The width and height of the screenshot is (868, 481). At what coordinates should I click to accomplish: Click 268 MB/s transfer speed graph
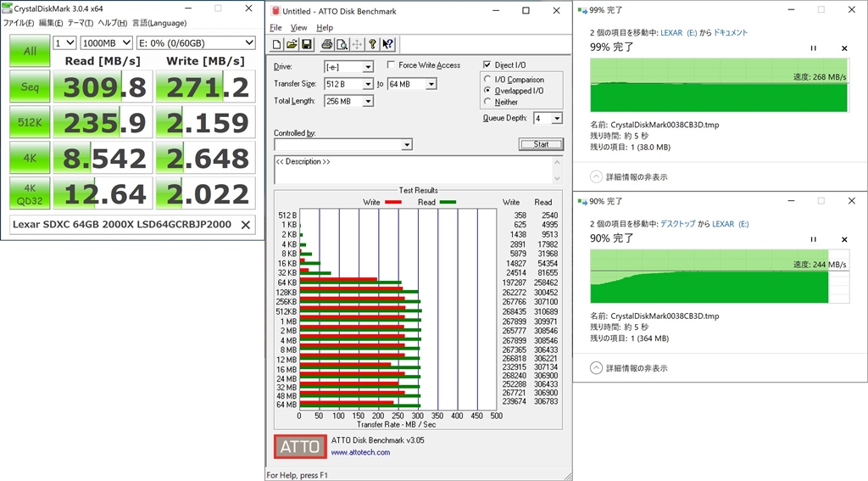coord(719,85)
